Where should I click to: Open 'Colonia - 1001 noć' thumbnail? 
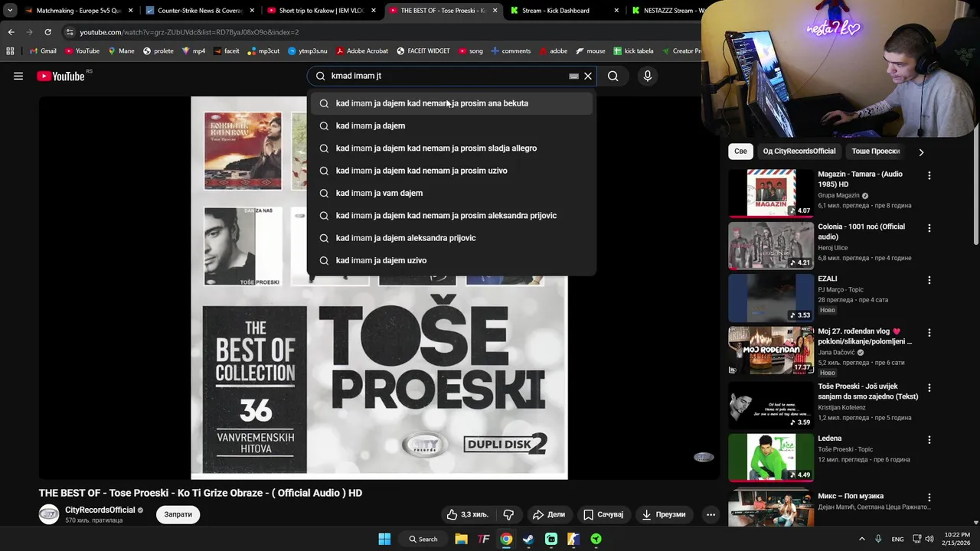(x=771, y=246)
